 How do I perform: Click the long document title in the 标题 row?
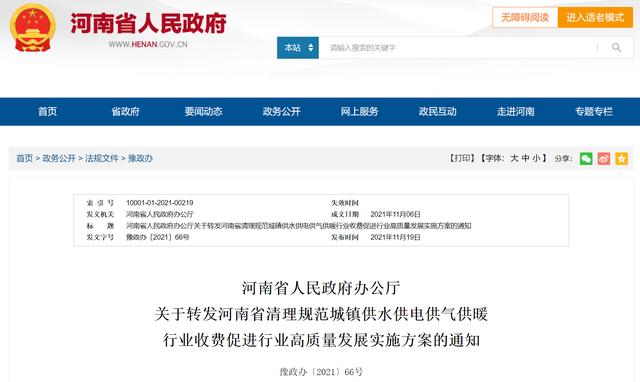[x=298, y=226]
